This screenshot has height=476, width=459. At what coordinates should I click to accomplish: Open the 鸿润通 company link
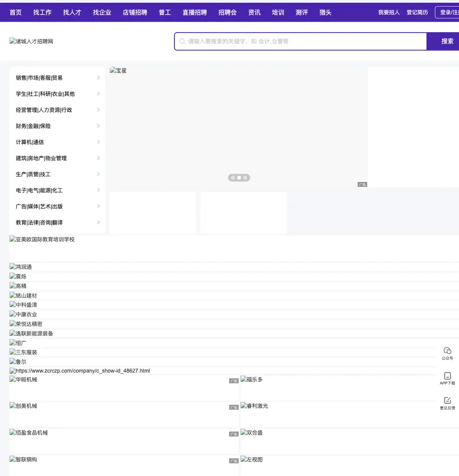(x=234, y=267)
